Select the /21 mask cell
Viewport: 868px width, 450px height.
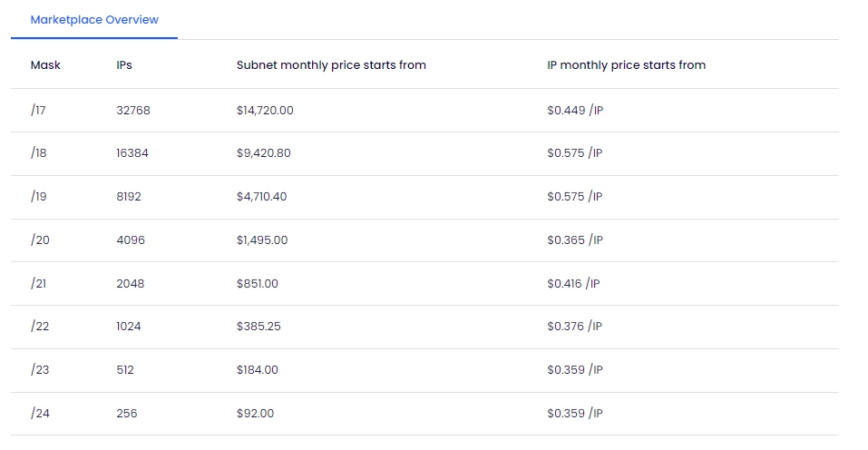pyautogui.click(x=38, y=284)
